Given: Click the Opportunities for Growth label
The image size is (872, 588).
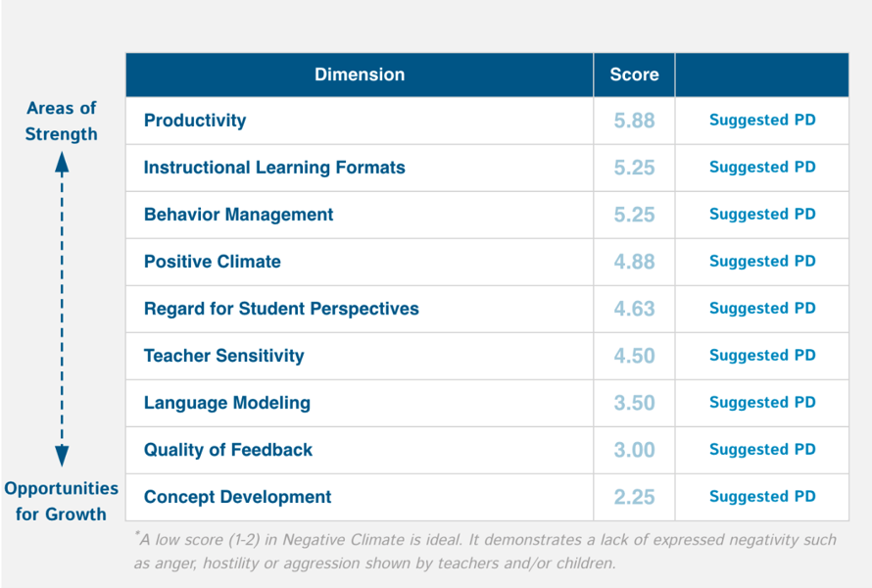Looking at the screenshot, I should click(62, 501).
